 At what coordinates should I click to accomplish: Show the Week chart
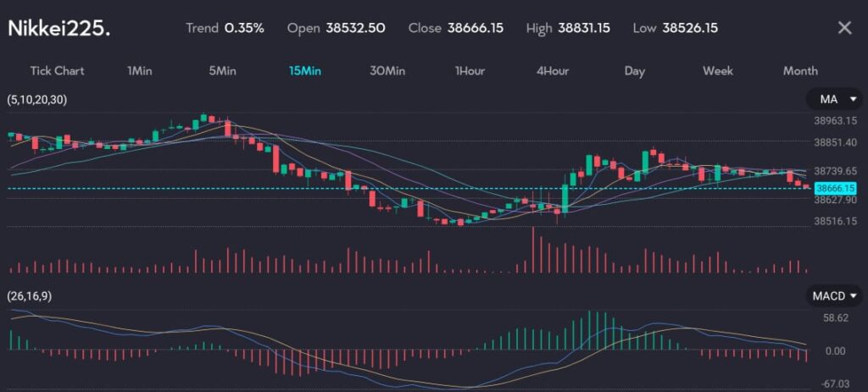tap(718, 71)
